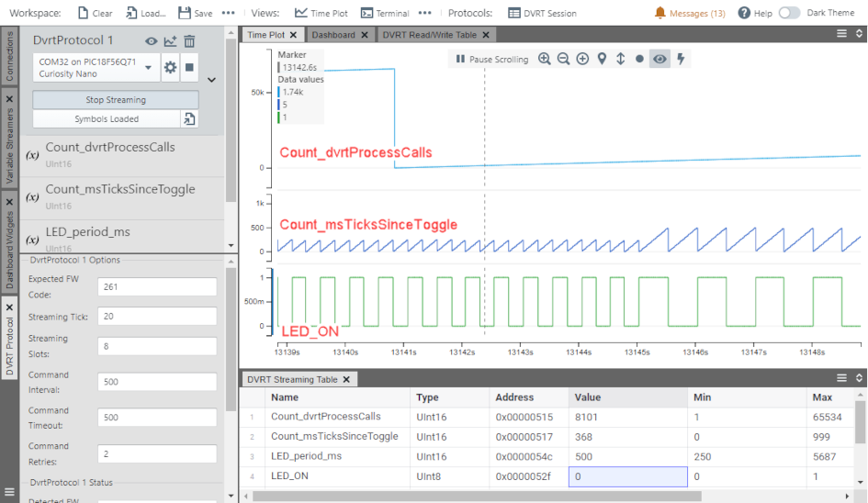
Task: Toggle the eye icon in plot toolbar
Action: [659, 59]
